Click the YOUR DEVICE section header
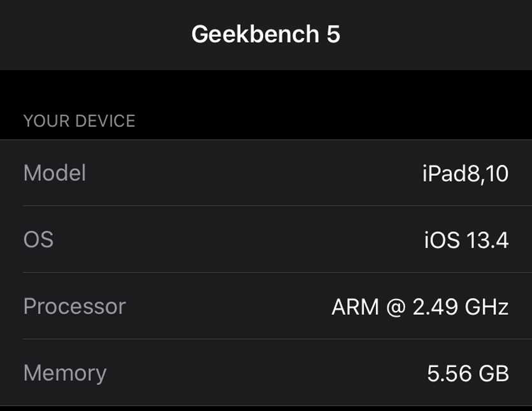 coord(79,121)
